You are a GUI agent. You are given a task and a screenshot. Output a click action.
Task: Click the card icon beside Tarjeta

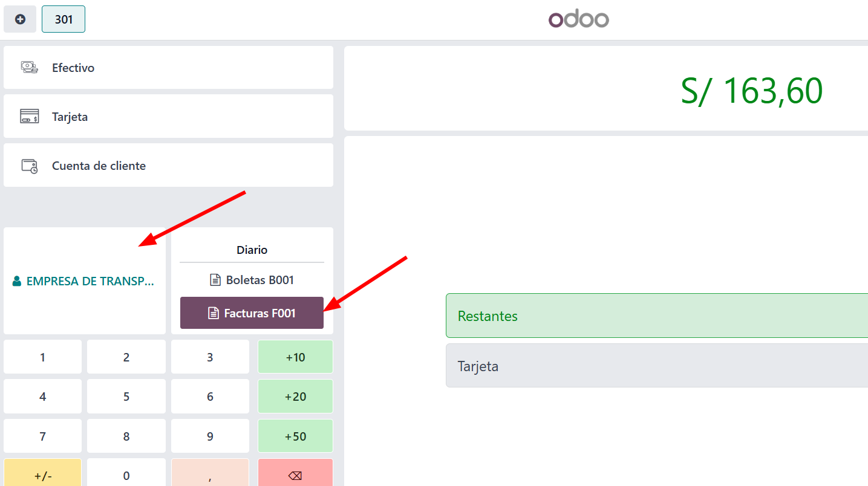pyautogui.click(x=29, y=117)
